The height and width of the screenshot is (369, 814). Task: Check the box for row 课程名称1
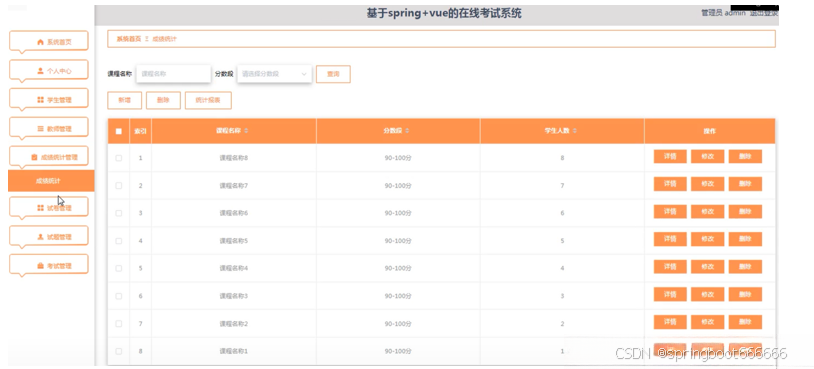coord(118,351)
